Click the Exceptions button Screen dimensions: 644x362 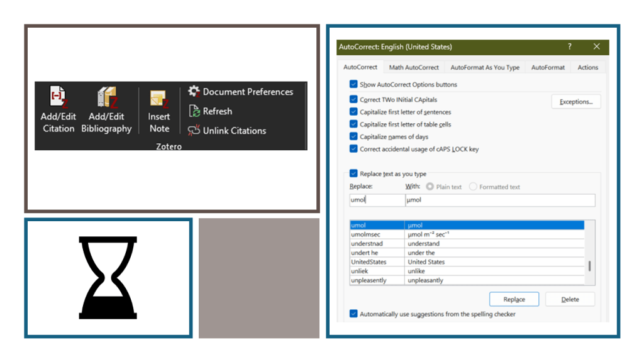pos(575,102)
